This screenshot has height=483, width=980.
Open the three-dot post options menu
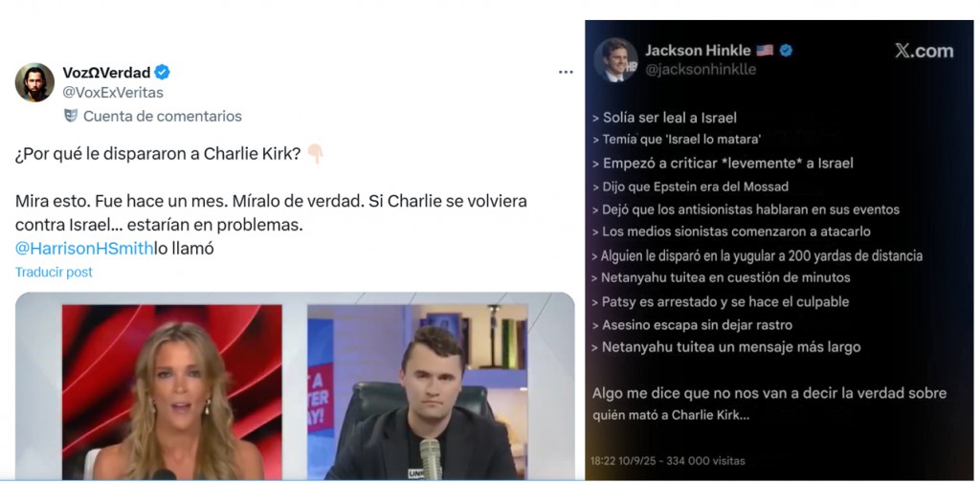point(566,73)
